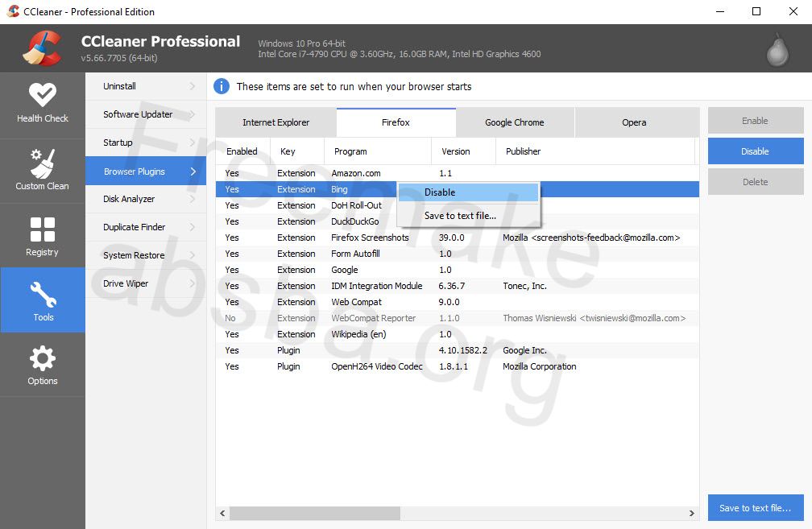Select the Wikipedia (en) extension row

click(458, 334)
